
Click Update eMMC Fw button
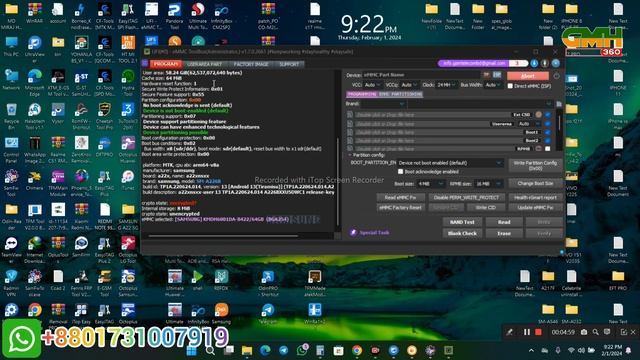coord(535,207)
